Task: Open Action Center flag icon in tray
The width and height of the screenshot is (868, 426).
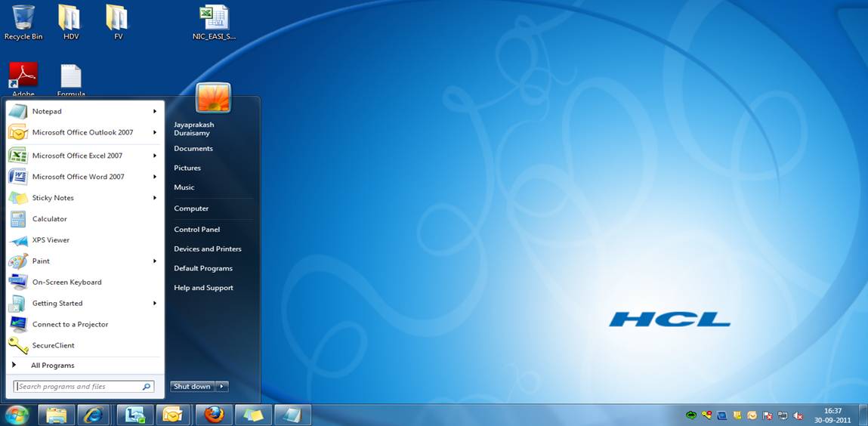Action: (x=768, y=415)
